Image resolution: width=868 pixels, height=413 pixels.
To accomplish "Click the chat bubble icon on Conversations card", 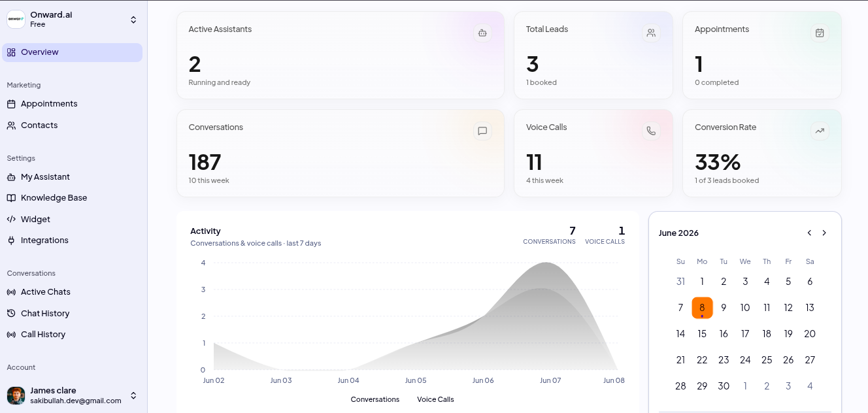I will [482, 131].
